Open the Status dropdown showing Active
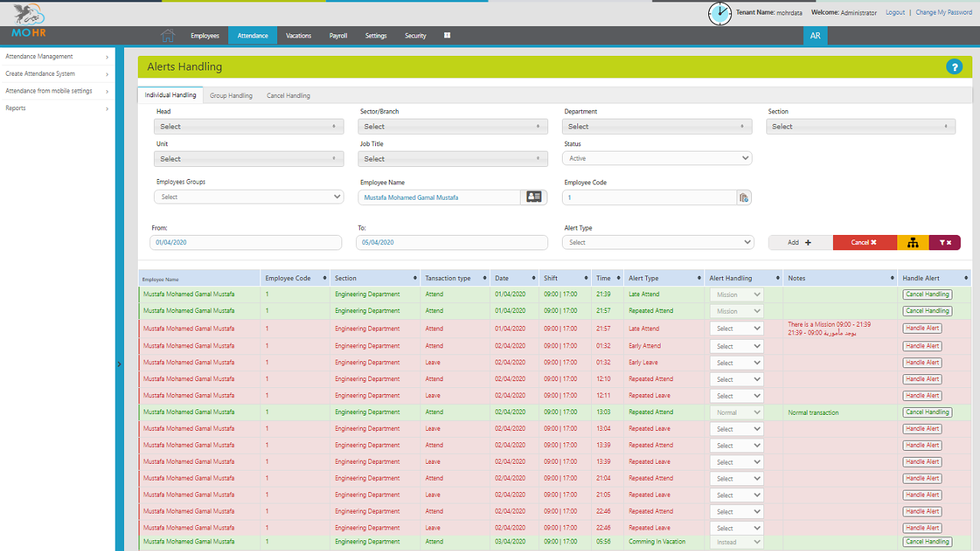This screenshot has height=551, width=980. pos(657,158)
